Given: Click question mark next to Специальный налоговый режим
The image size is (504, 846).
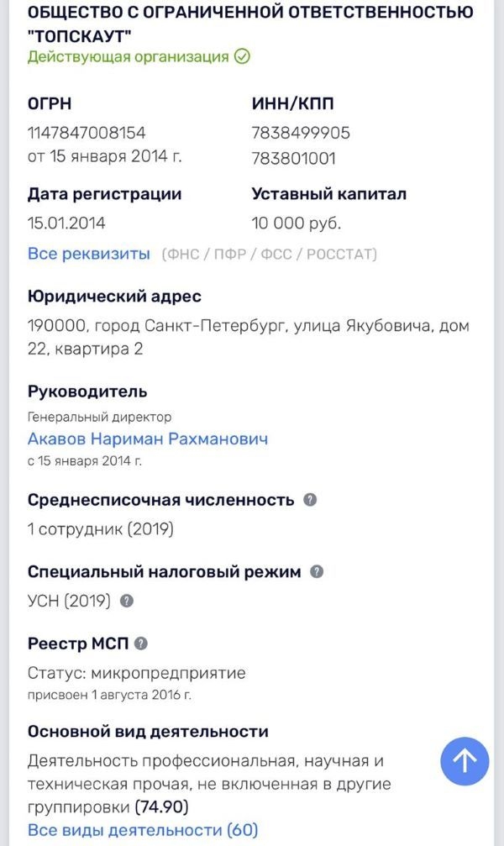Looking at the screenshot, I should pos(317,571).
